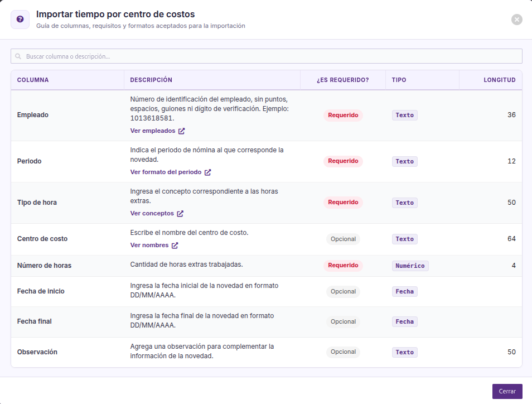
Task: Click length value 4 in Número de horas row
Action: (514, 266)
